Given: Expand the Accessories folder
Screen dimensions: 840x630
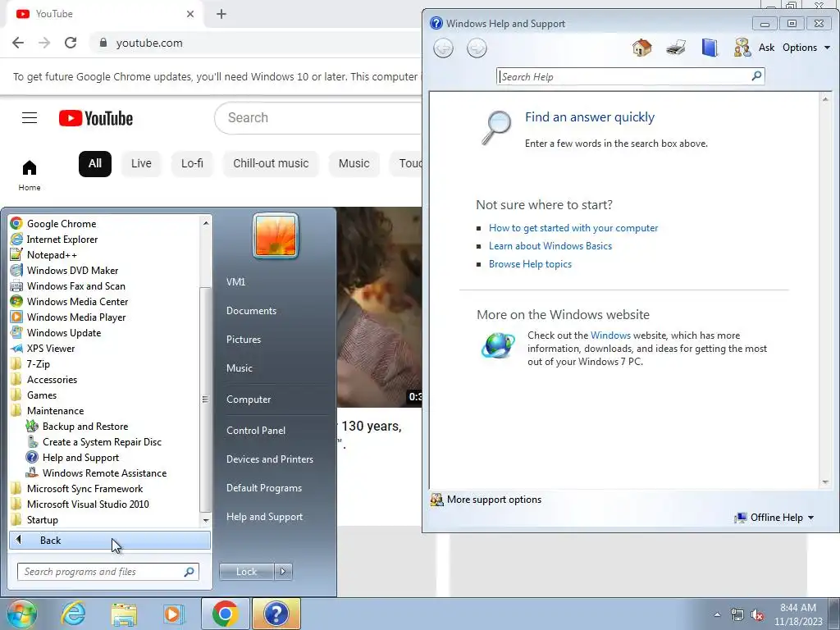Looking at the screenshot, I should pyautogui.click(x=52, y=379).
